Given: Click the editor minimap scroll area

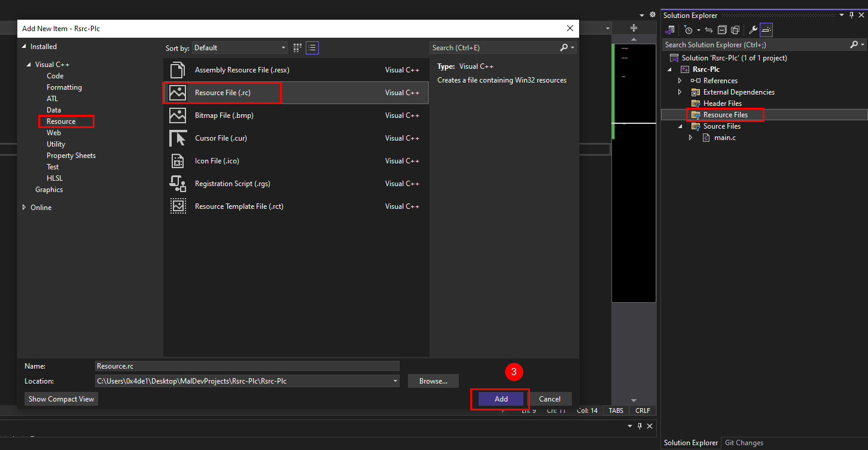Looking at the screenshot, I should 634,172.
